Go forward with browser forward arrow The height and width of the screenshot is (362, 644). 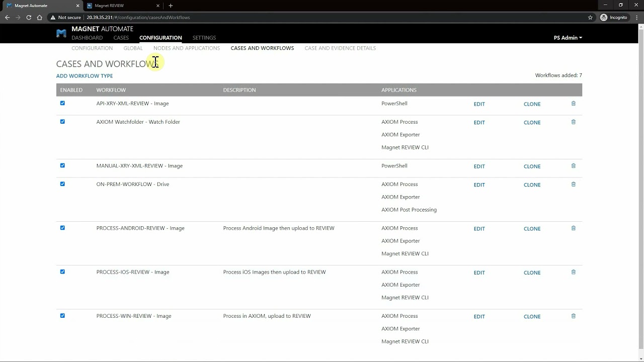(x=18, y=17)
